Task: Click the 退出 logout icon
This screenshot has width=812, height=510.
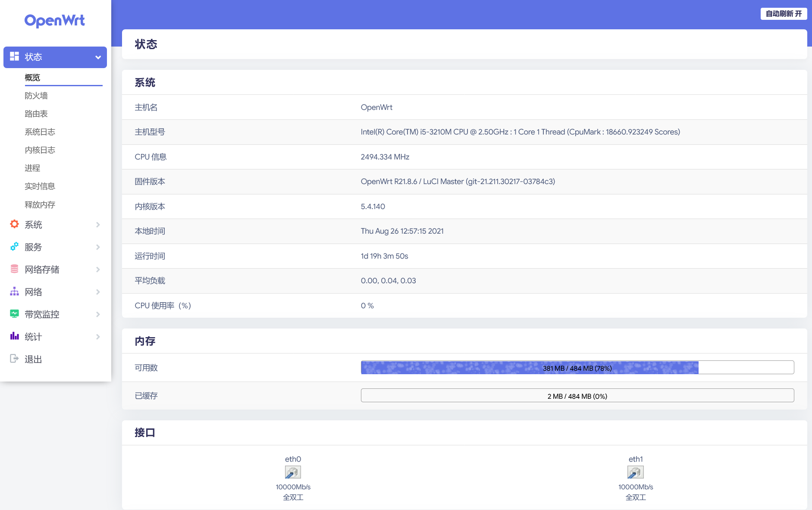Action: (14, 359)
